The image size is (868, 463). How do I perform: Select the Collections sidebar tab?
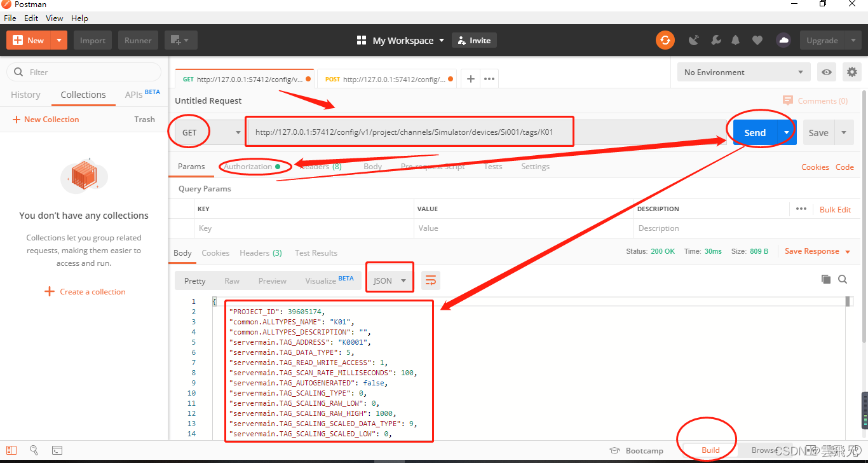[x=83, y=94]
